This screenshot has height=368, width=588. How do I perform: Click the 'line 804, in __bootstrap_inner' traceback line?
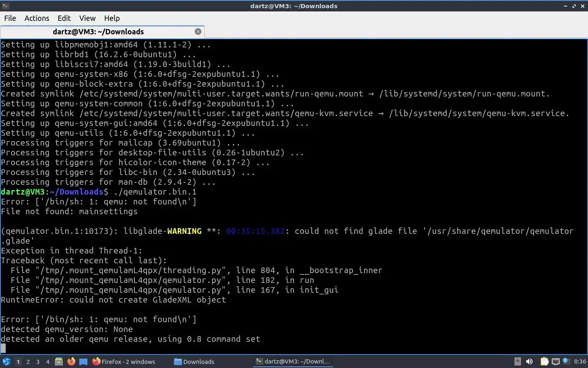[196, 270]
